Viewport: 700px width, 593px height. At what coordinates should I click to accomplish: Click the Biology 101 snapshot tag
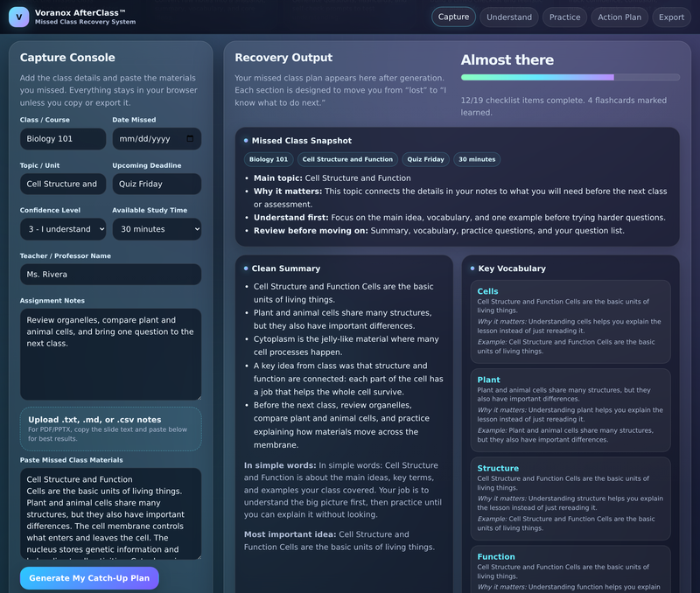269,159
